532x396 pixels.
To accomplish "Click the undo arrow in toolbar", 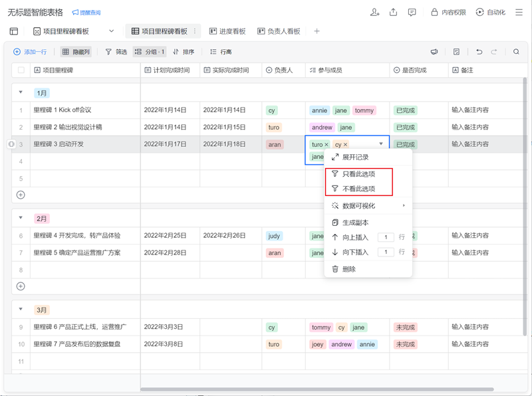I will [x=479, y=52].
